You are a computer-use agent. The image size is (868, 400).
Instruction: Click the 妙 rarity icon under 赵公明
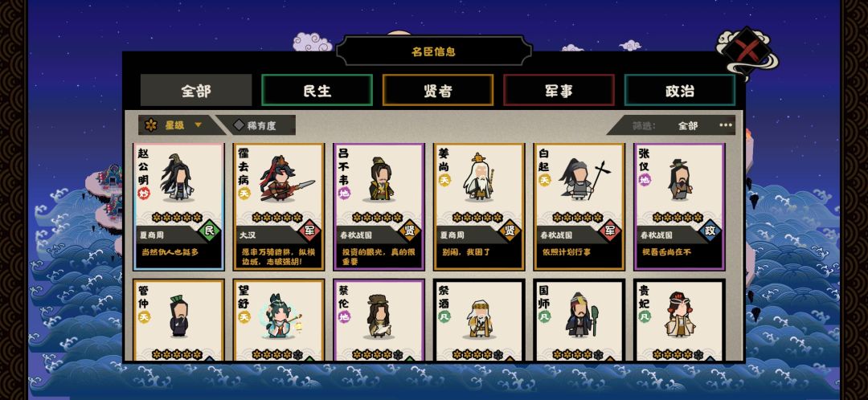pyautogui.click(x=144, y=193)
